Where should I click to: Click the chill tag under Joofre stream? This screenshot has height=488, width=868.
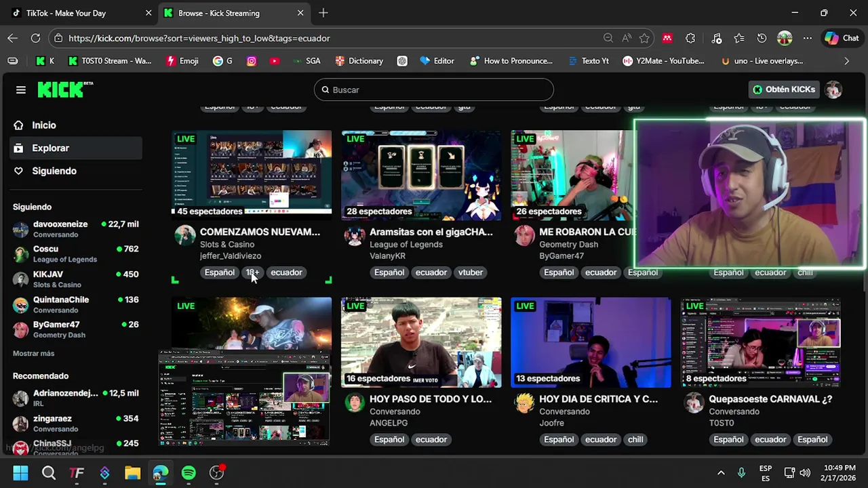(635, 439)
